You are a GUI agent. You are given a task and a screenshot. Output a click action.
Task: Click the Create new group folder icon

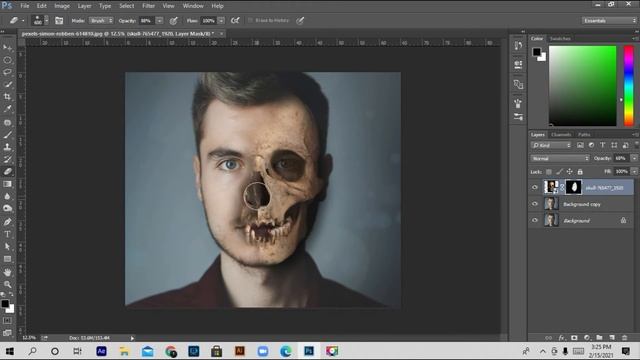coord(599,338)
